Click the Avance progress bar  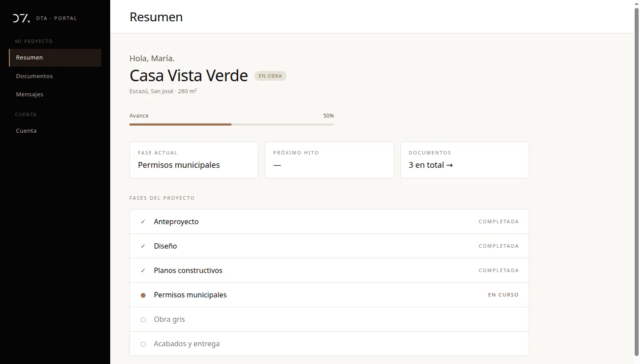point(232,124)
